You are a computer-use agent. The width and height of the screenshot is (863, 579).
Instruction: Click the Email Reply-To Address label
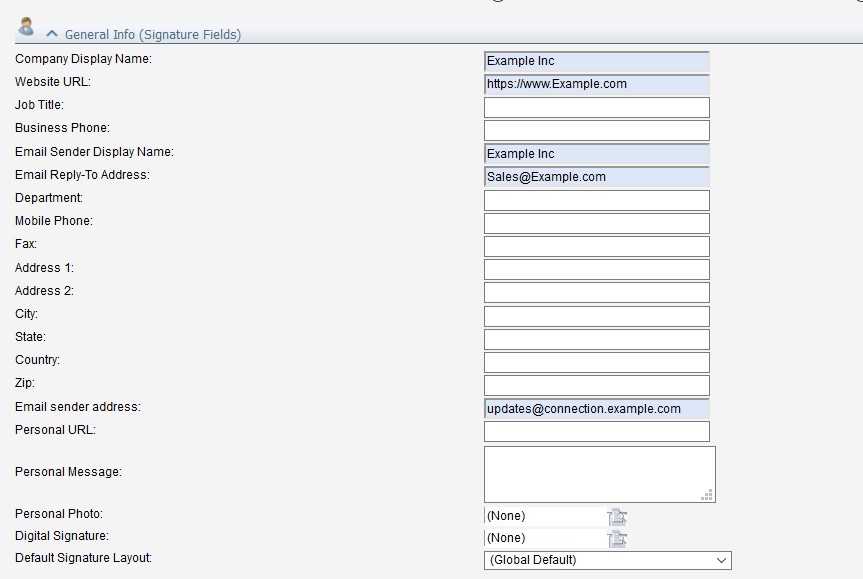pos(82,175)
